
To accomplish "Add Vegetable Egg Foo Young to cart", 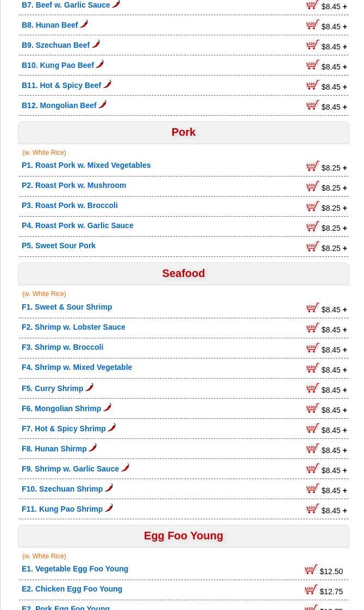I will (311, 570).
